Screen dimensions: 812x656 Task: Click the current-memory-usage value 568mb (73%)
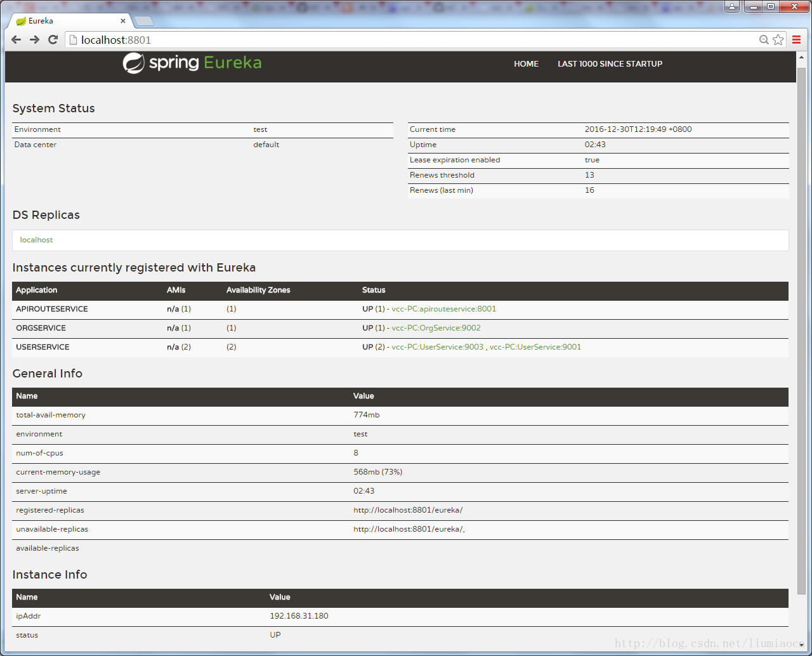click(x=377, y=472)
